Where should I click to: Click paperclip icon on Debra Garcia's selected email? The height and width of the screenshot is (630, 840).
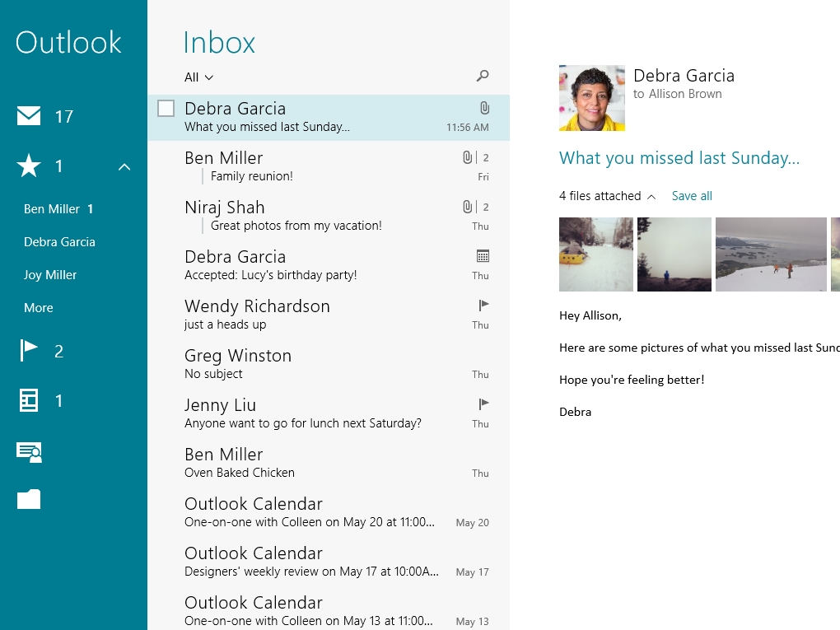(x=484, y=108)
